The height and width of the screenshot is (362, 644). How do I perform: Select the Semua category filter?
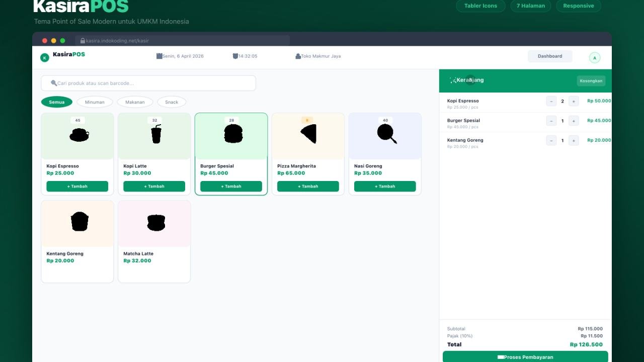pyautogui.click(x=56, y=102)
